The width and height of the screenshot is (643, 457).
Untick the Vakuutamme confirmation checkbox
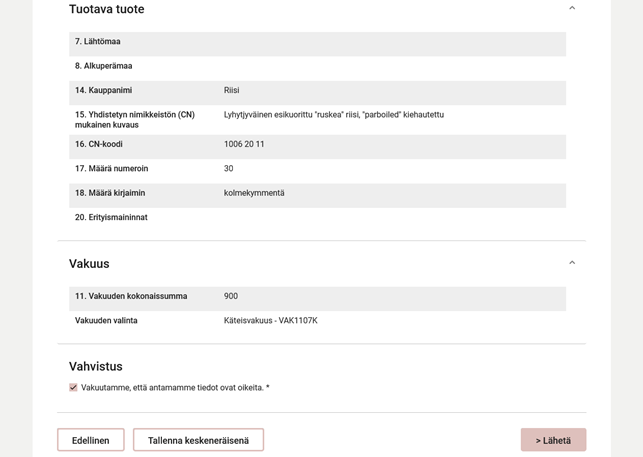[73, 388]
